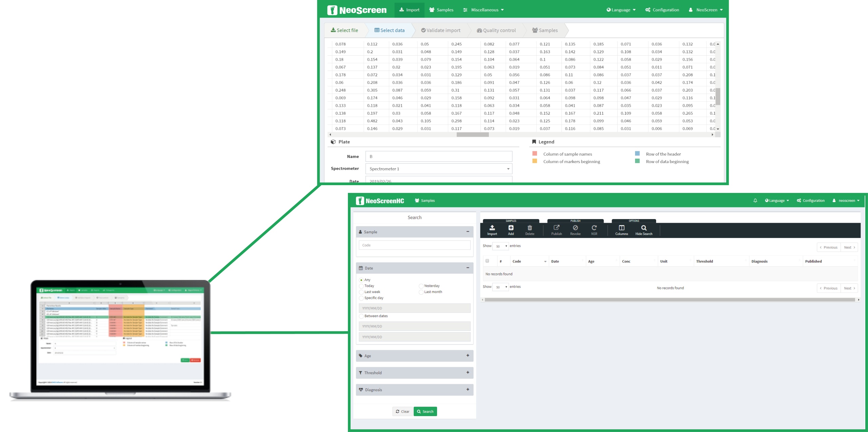Open the top Show entries dropdown
The width and height of the screenshot is (868, 432).
(x=500, y=246)
